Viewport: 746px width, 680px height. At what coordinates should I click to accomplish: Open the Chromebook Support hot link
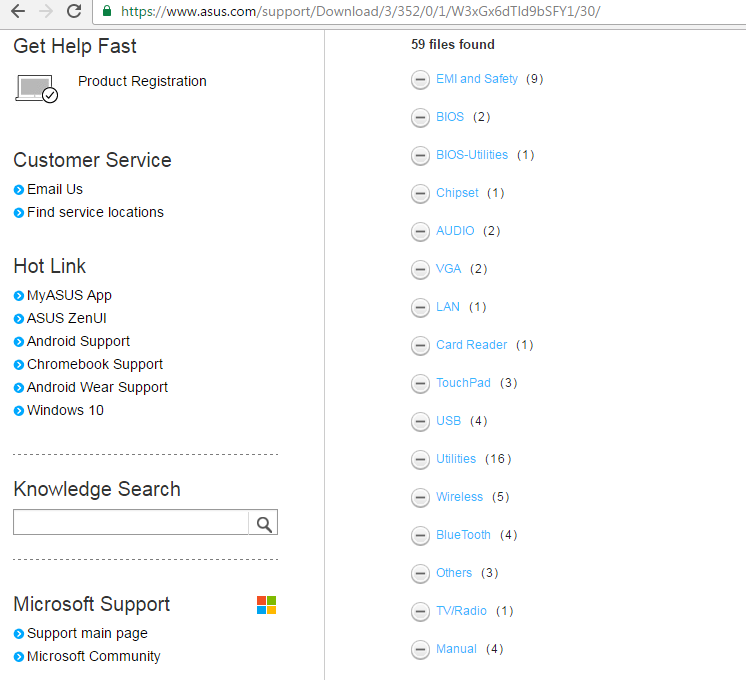point(95,364)
